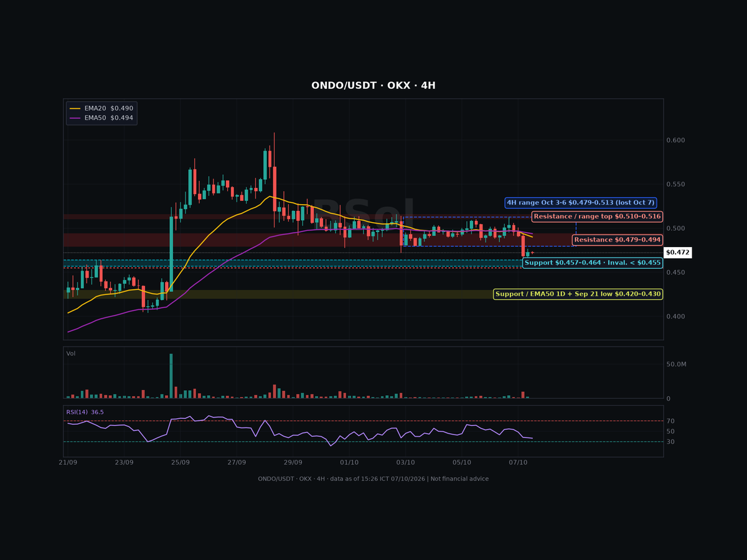Select the Support $0.457-0.464 invalidation label
The image size is (747, 560).
(x=593, y=263)
